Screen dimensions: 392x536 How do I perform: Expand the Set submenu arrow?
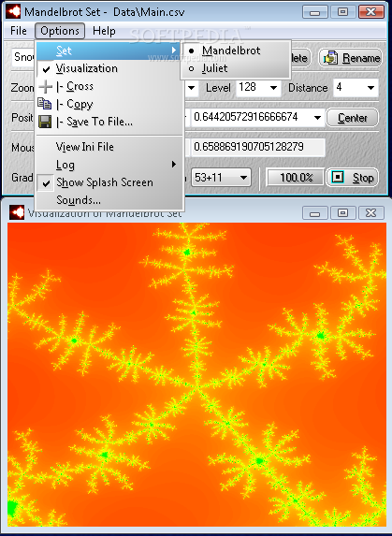point(174,51)
